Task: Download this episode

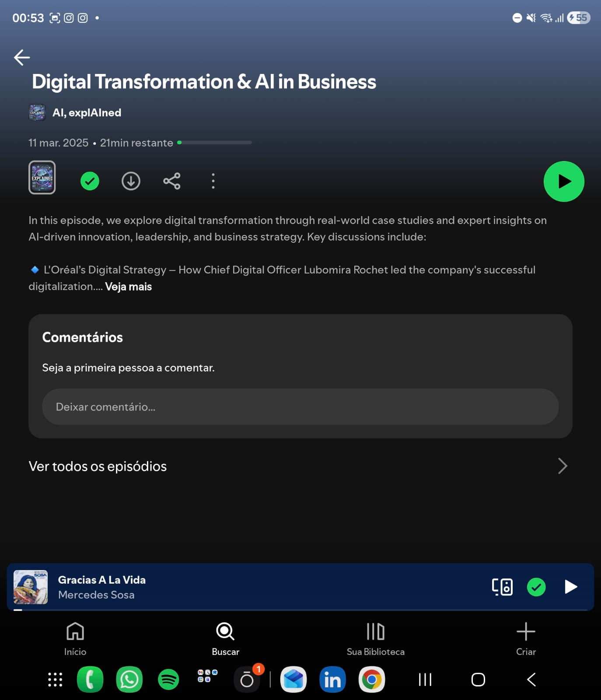Action: coord(131,181)
